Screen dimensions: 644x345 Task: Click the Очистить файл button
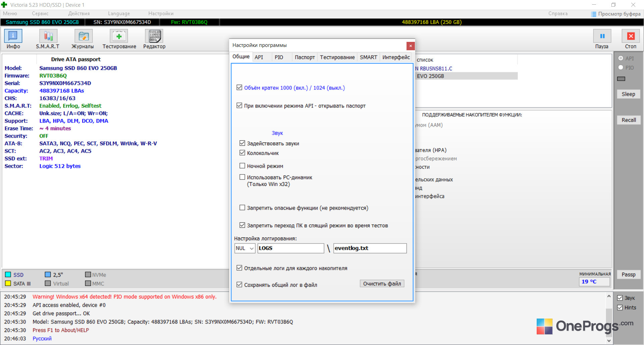(x=382, y=284)
